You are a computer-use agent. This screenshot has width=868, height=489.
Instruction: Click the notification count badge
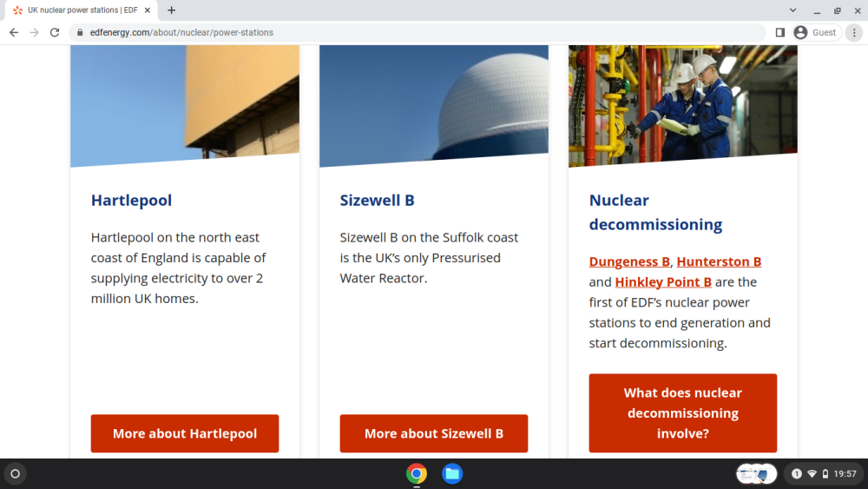click(797, 473)
